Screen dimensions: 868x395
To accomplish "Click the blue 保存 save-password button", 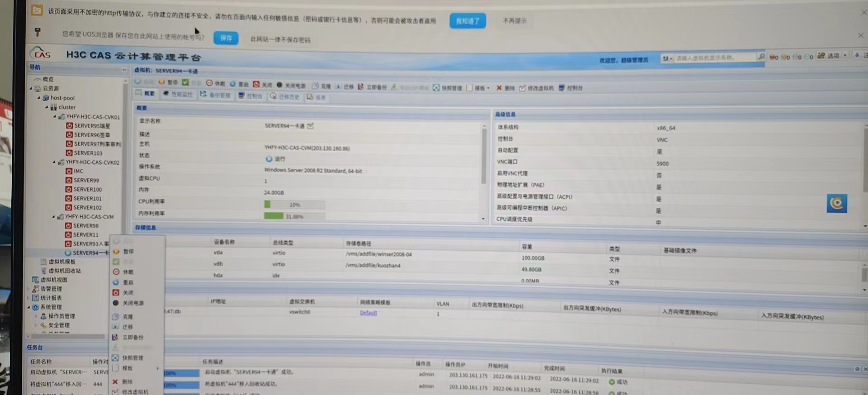I will pyautogui.click(x=226, y=38).
